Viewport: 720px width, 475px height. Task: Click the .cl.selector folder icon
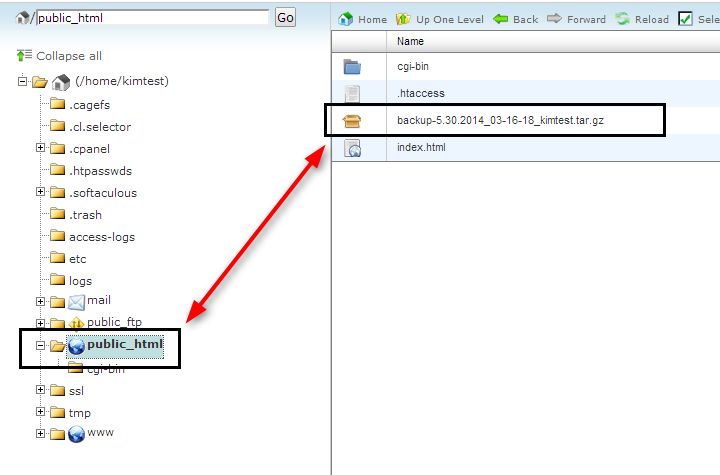pos(57,125)
